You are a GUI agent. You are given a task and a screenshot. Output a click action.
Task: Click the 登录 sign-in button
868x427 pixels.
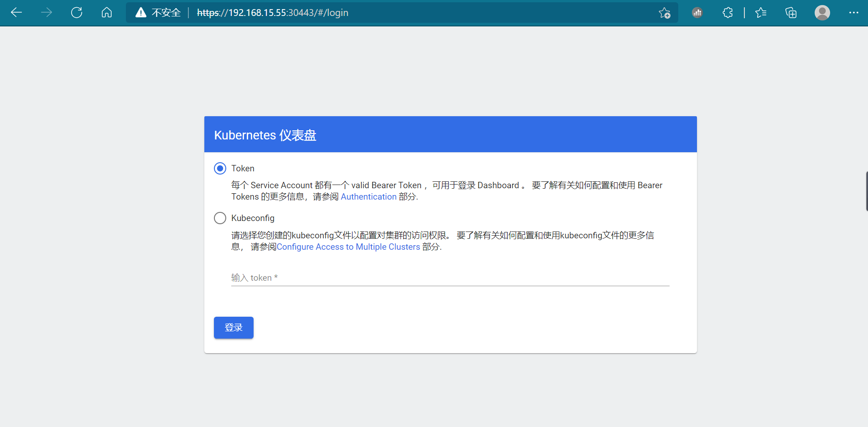pos(234,328)
